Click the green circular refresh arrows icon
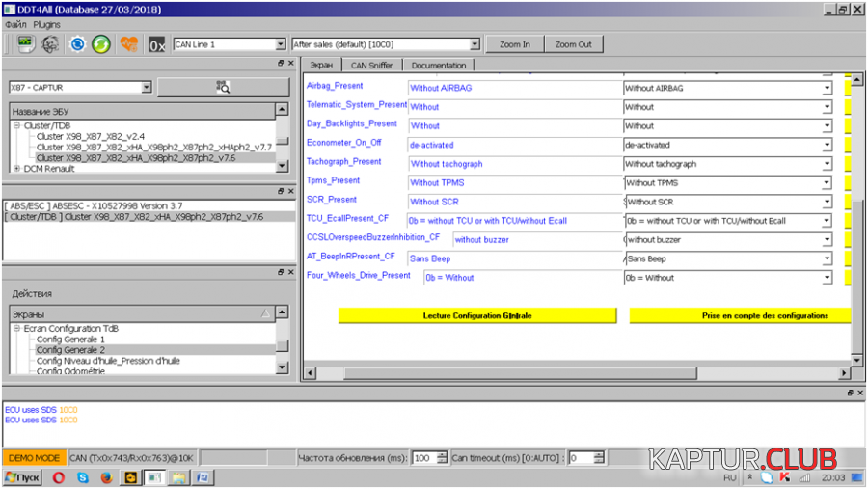This screenshot has width=868, height=489. 101,44
